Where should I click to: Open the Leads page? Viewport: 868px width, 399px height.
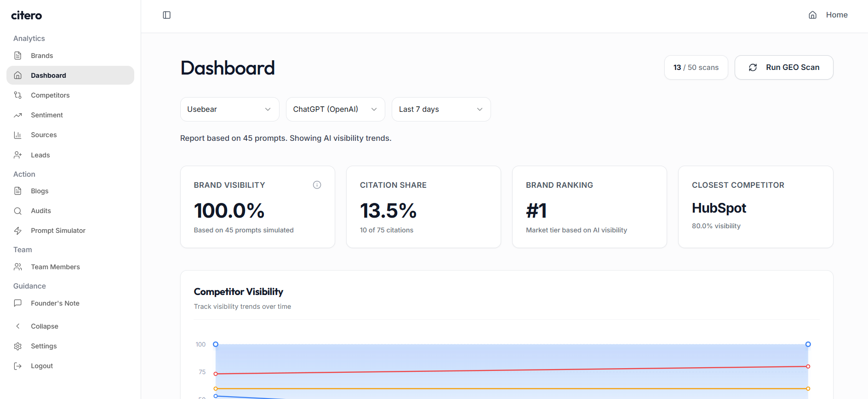coord(70,155)
